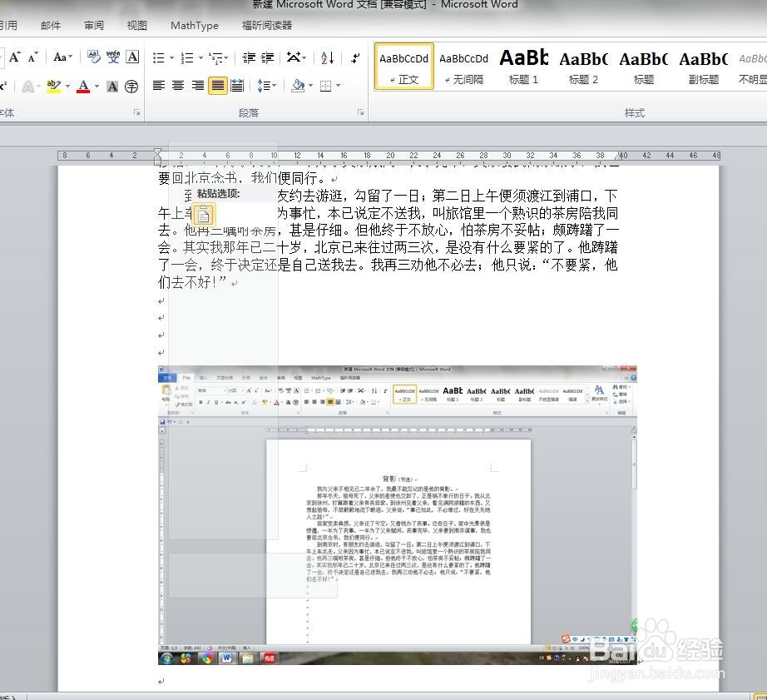Click the Asian Layout icon
767x700 pixels.
pyautogui.click(x=294, y=57)
